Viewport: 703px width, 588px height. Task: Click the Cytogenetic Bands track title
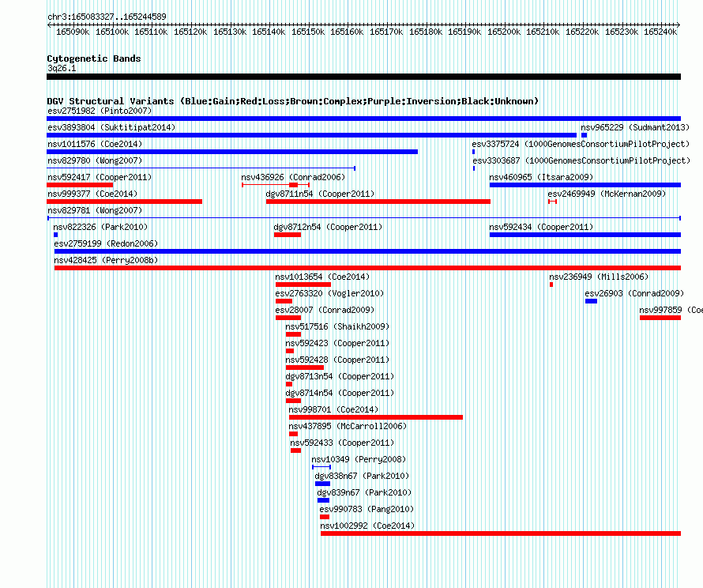point(94,58)
